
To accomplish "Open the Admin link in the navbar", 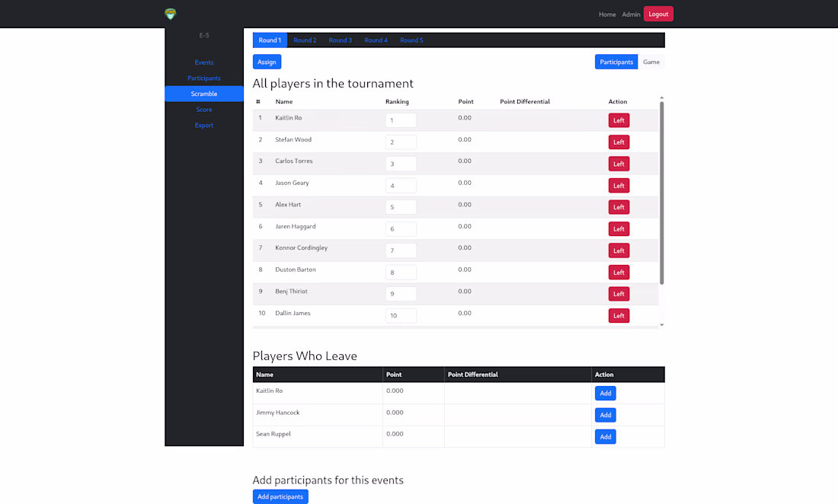I will click(632, 14).
